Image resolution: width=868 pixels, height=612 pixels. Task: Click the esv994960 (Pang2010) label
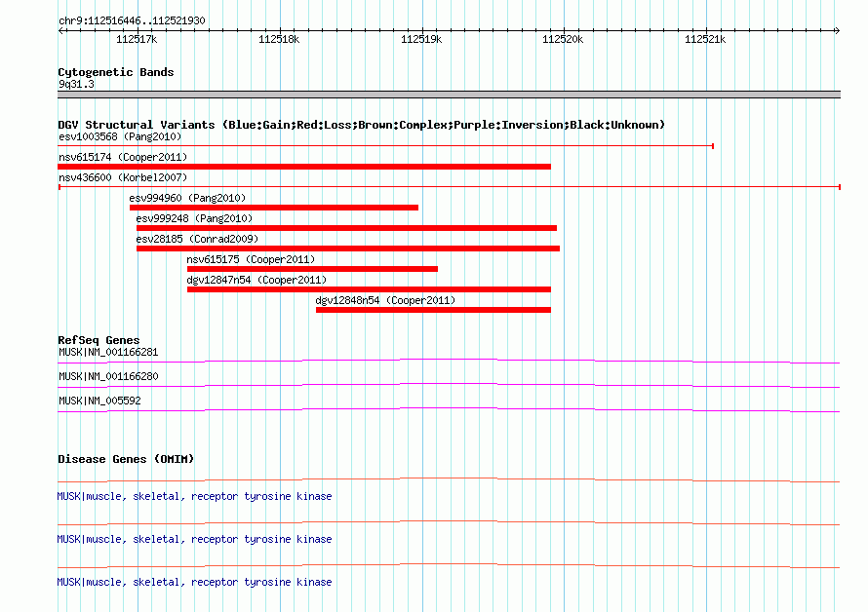click(x=187, y=198)
